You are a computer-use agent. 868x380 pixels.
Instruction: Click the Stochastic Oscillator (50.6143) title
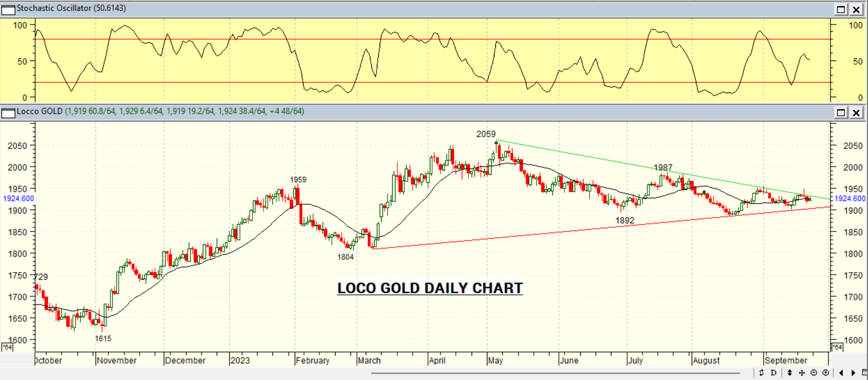[71, 8]
